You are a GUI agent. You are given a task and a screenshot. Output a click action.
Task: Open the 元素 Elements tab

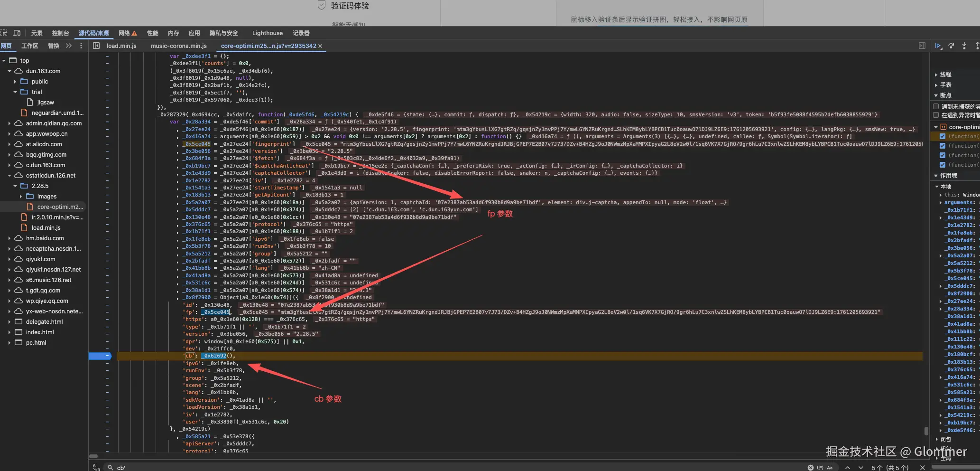pyautogui.click(x=37, y=33)
